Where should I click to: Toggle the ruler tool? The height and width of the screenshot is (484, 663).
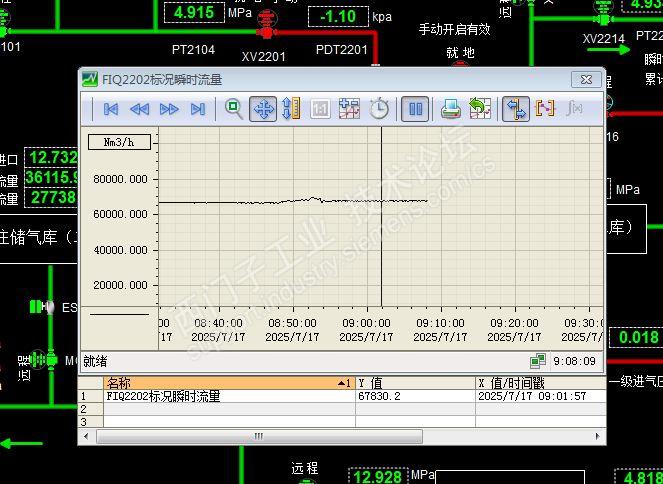(x=515, y=109)
